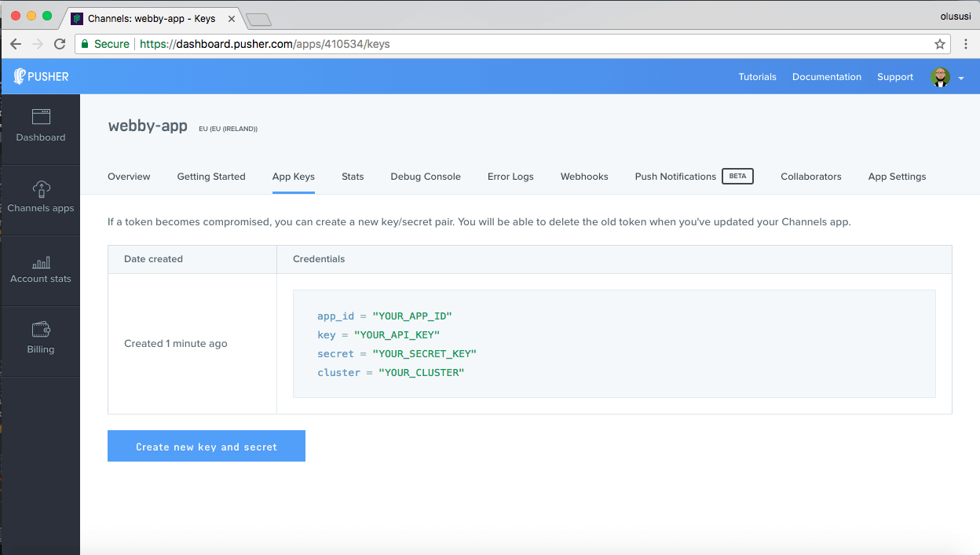
Task: Open the Error Logs tab
Action: pos(510,177)
